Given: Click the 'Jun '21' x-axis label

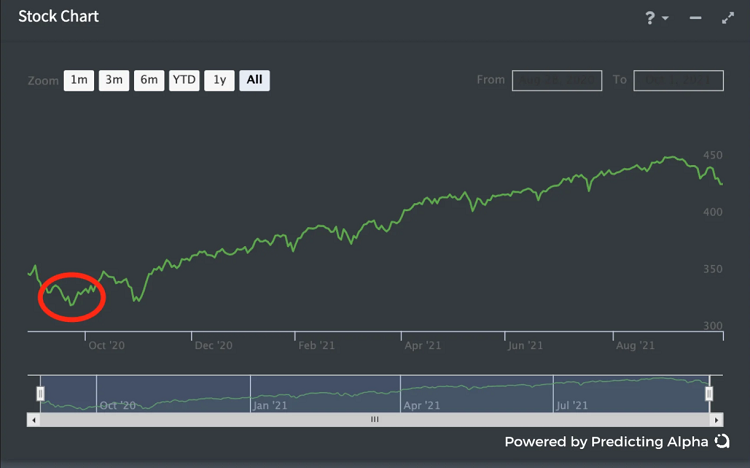Looking at the screenshot, I should click(x=525, y=345).
